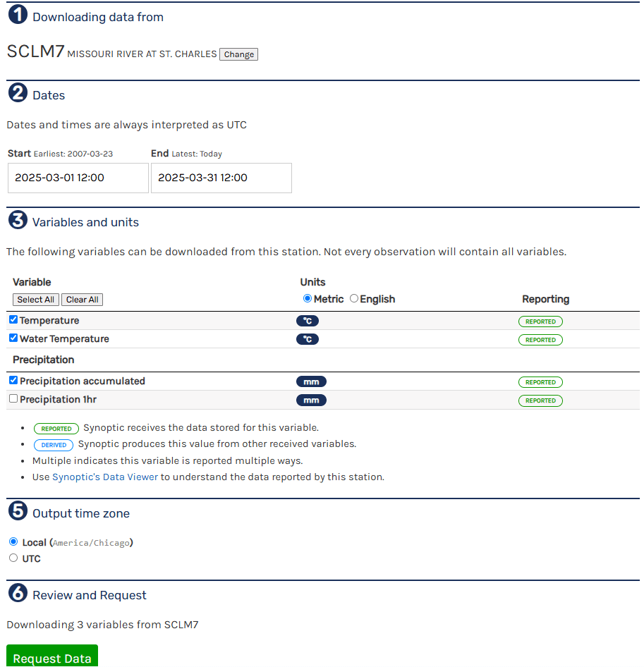
Task: Click the step 2 Dates badge
Action: coord(18,94)
